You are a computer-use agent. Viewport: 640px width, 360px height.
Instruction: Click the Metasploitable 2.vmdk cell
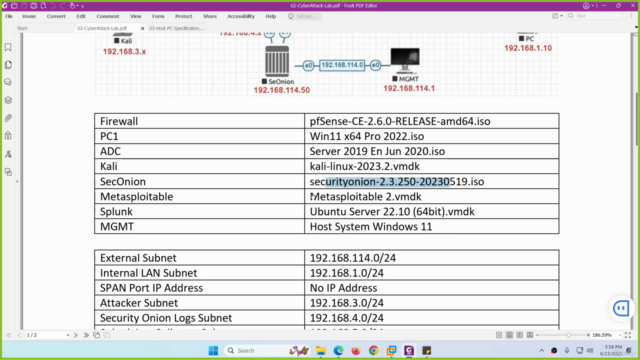432,196
